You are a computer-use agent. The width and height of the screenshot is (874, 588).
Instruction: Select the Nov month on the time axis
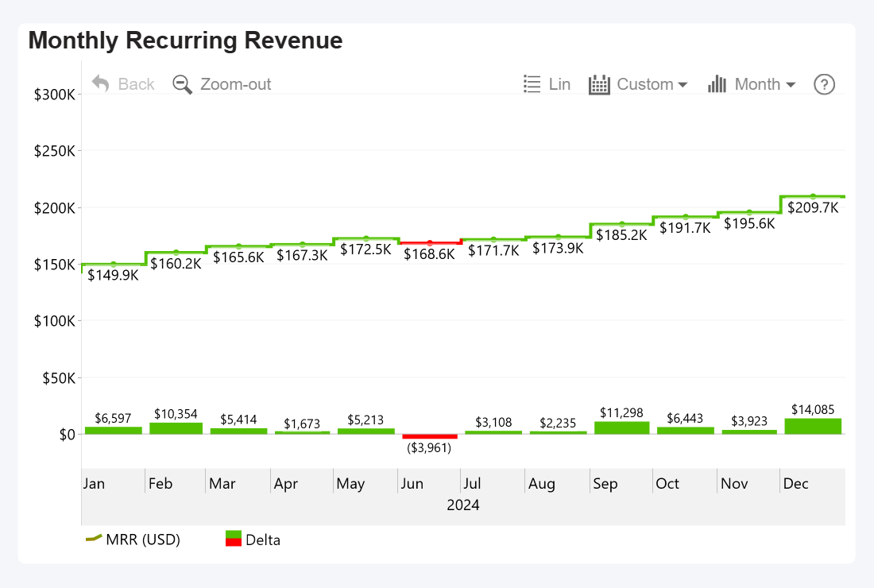(734, 483)
